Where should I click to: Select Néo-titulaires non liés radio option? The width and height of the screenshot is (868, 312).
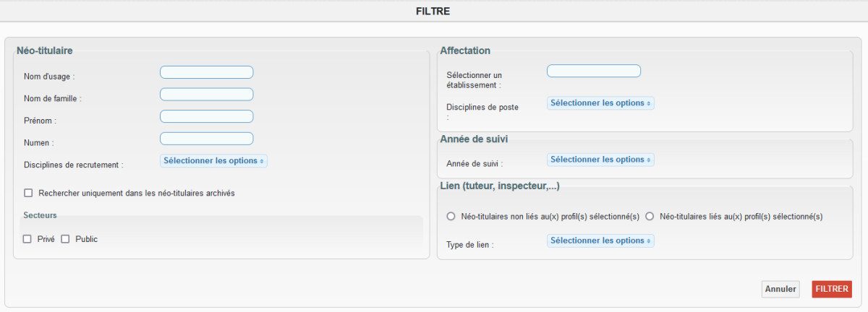[451, 216]
